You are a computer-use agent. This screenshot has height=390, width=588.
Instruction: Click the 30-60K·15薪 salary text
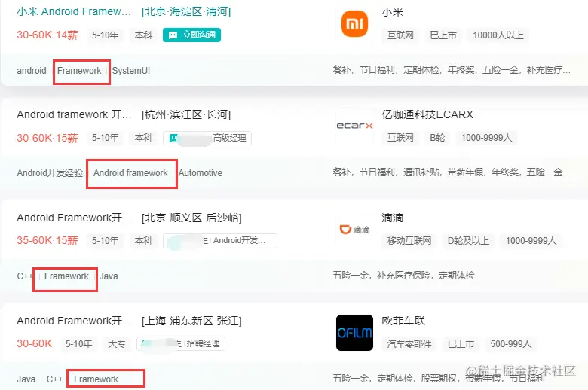click(x=47, y=138)
